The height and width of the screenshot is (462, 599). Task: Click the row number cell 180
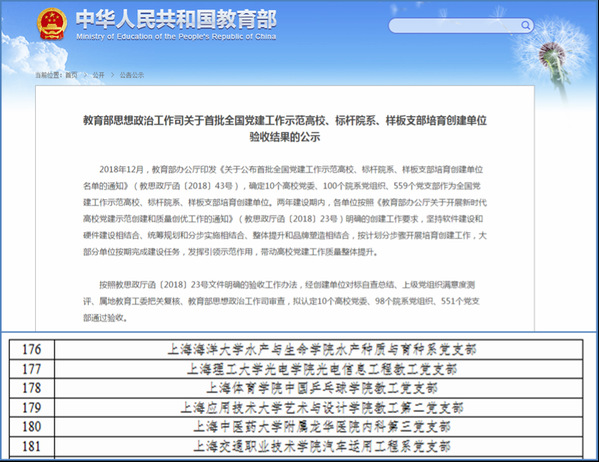point(32,426)
